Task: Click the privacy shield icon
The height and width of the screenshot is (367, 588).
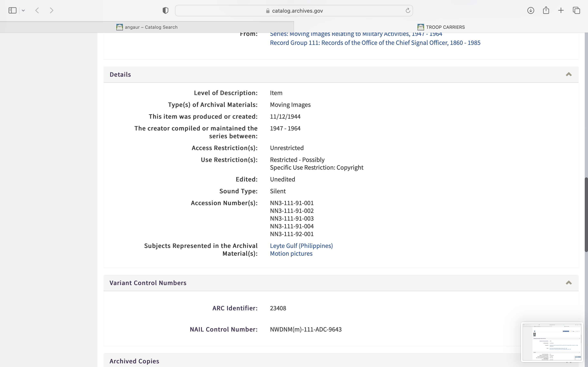Action: click(165, 10)
